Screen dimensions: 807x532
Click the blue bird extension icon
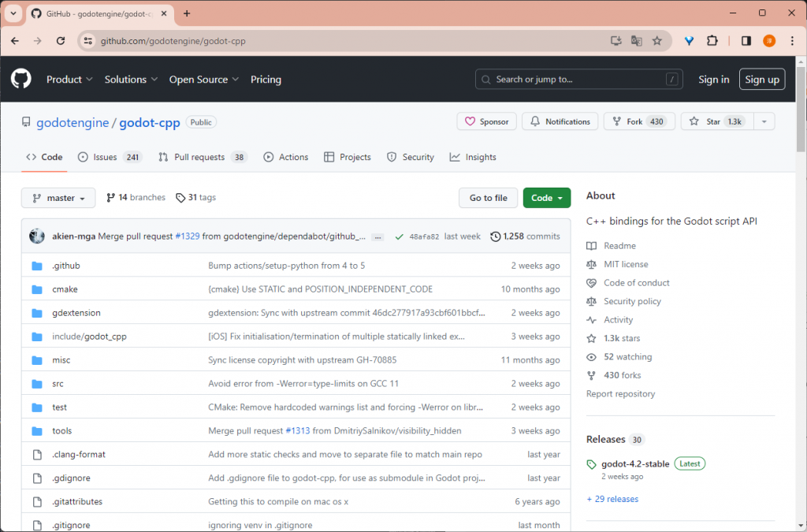tap(689, 41)
